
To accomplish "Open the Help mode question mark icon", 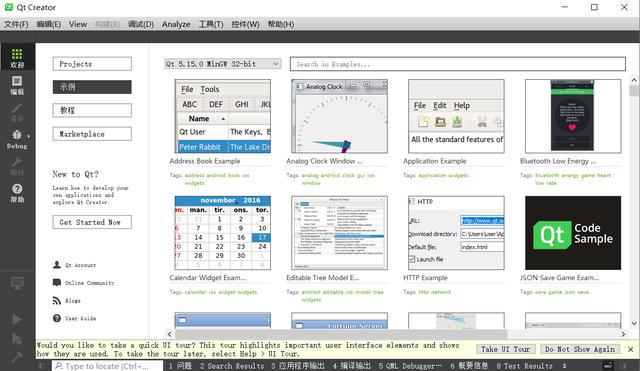I will 17,193.
